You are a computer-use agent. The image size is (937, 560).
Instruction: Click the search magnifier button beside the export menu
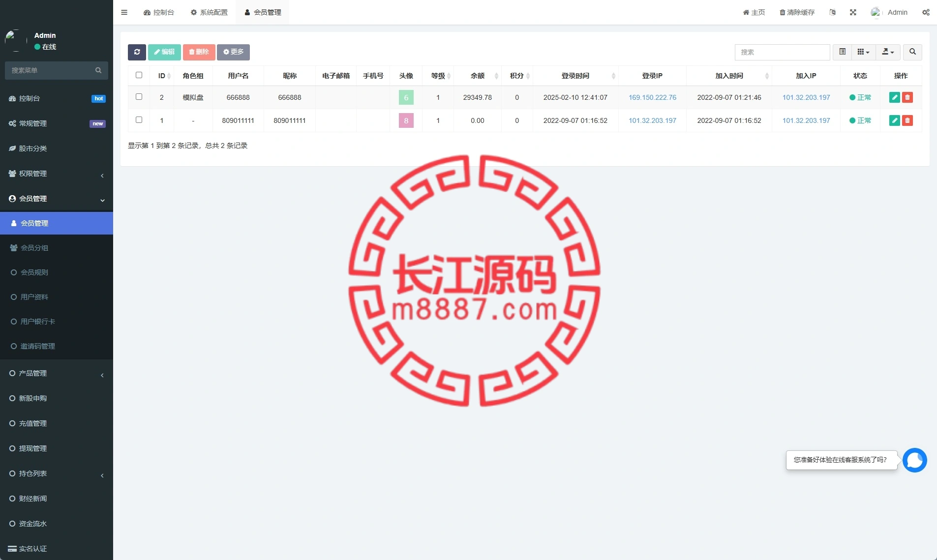point(912,52)
